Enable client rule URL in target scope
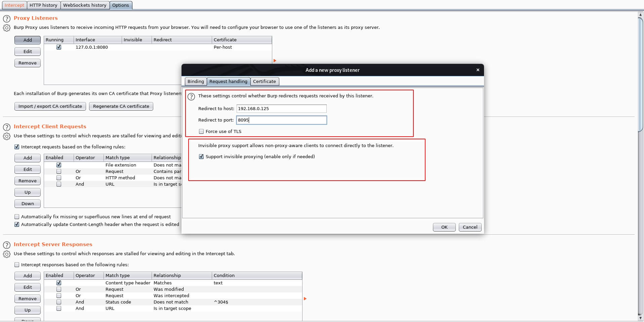Image resolution: width=644 pixels, height=322 pixels. point(59,184)
